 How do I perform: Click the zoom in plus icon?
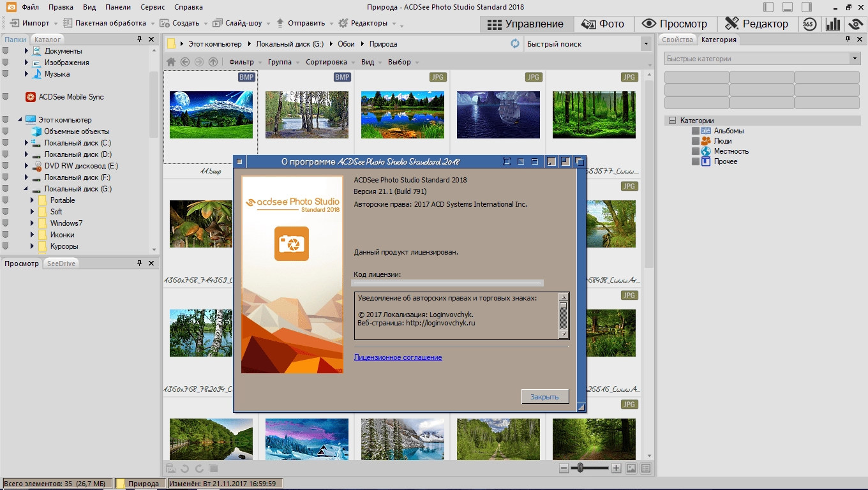[x=616, y=468]
